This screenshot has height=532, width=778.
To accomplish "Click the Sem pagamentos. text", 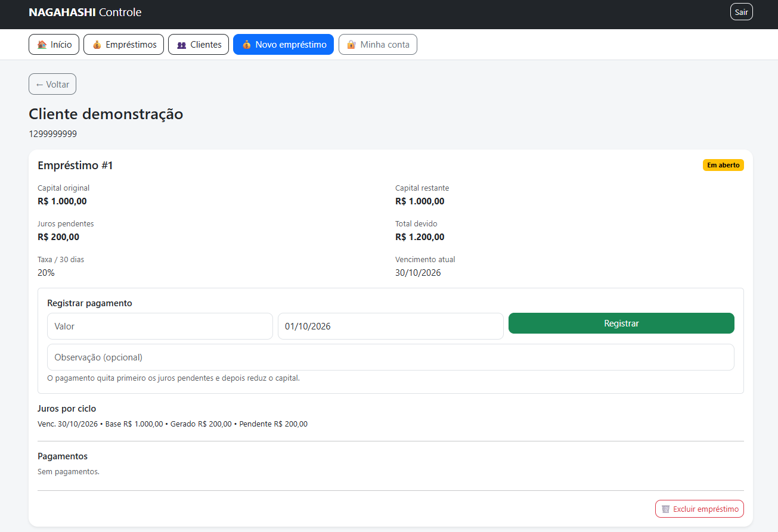I will (69, 472).
